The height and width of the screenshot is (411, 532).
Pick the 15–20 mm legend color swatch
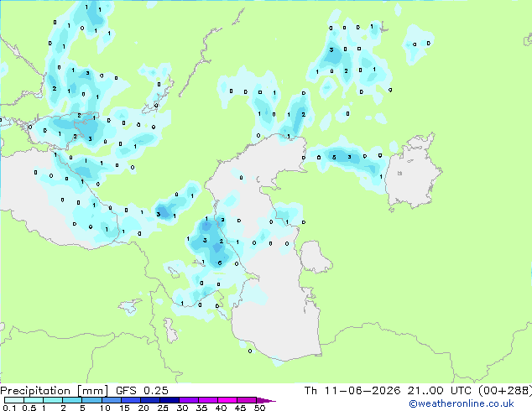[130, 400]
